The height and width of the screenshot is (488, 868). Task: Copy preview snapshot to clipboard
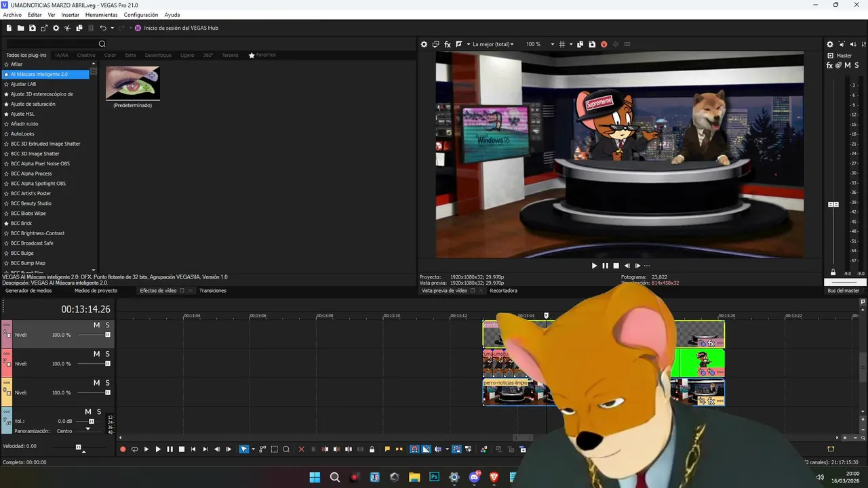click(x=580, y=44)
